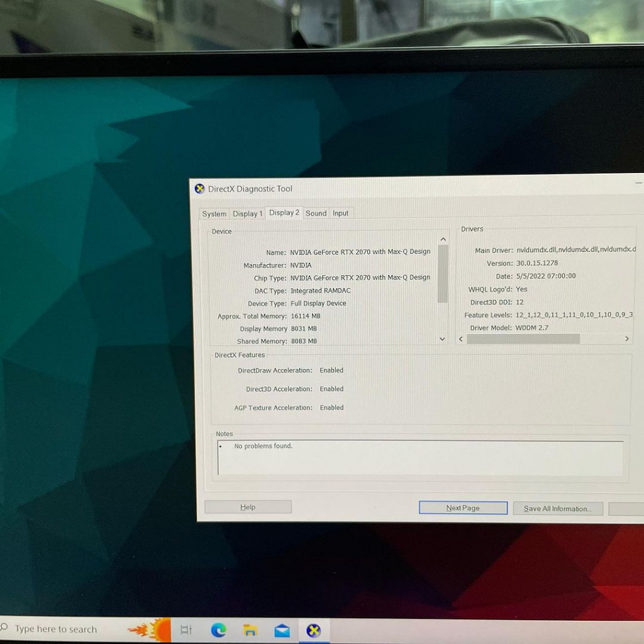Click inside the Notes text box

coord(420,458)
